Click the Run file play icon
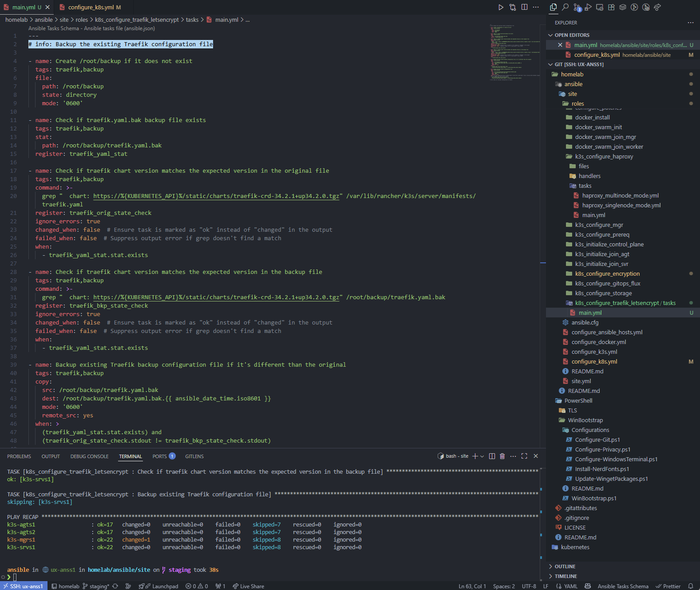 tap(501, 7)
